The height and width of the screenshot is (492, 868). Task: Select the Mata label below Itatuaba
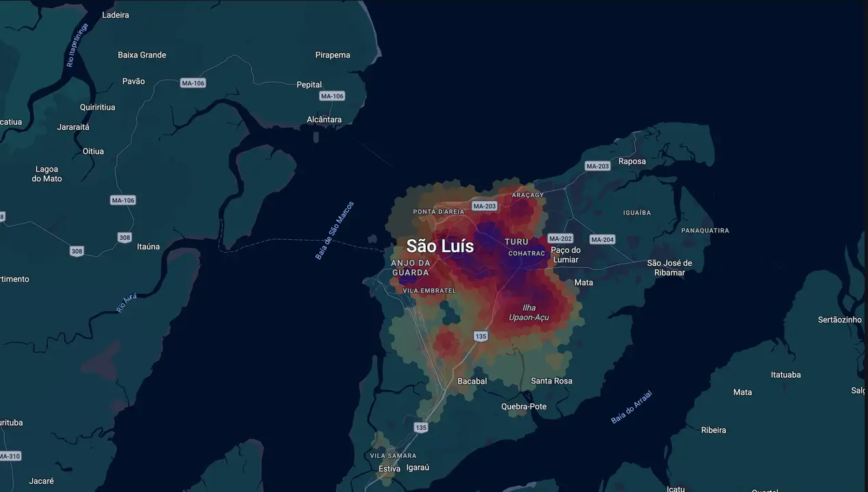(742, 392)
